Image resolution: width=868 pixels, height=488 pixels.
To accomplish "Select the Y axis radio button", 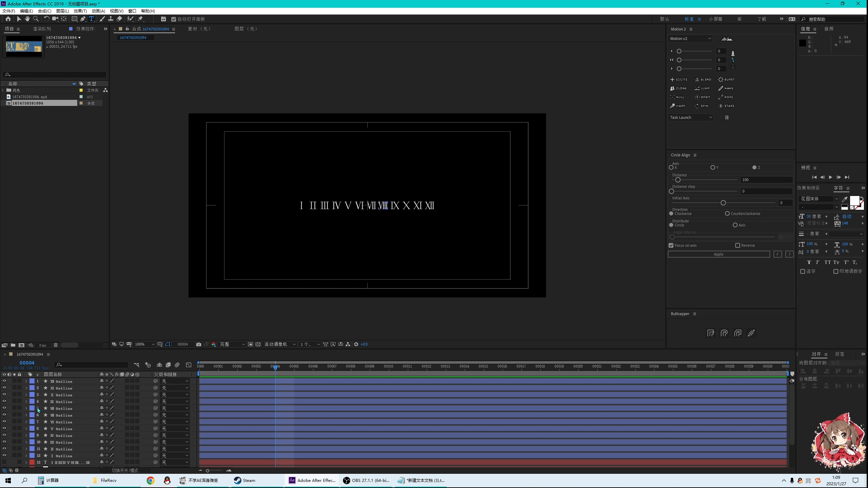I will (713, 168).
